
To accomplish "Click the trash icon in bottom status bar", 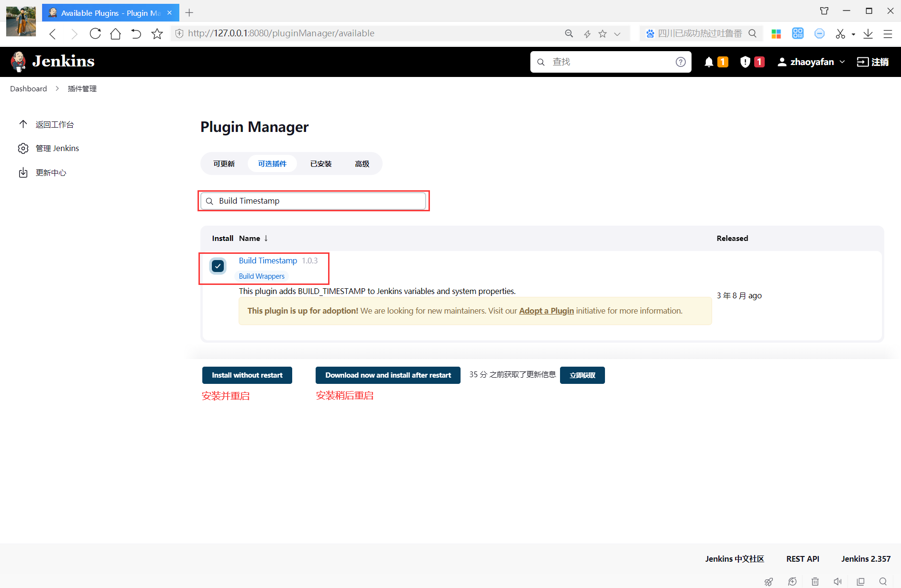I will (815, 581).
